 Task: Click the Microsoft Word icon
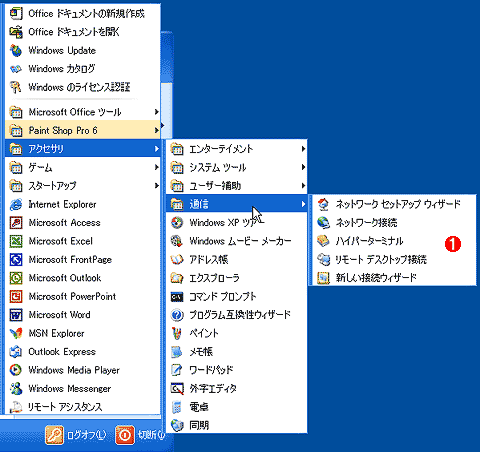coord(16,315)
